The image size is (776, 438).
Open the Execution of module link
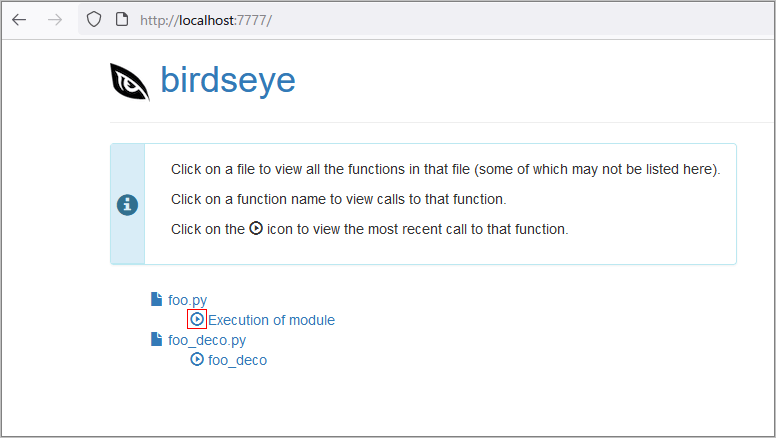click(x=271, y=320)
